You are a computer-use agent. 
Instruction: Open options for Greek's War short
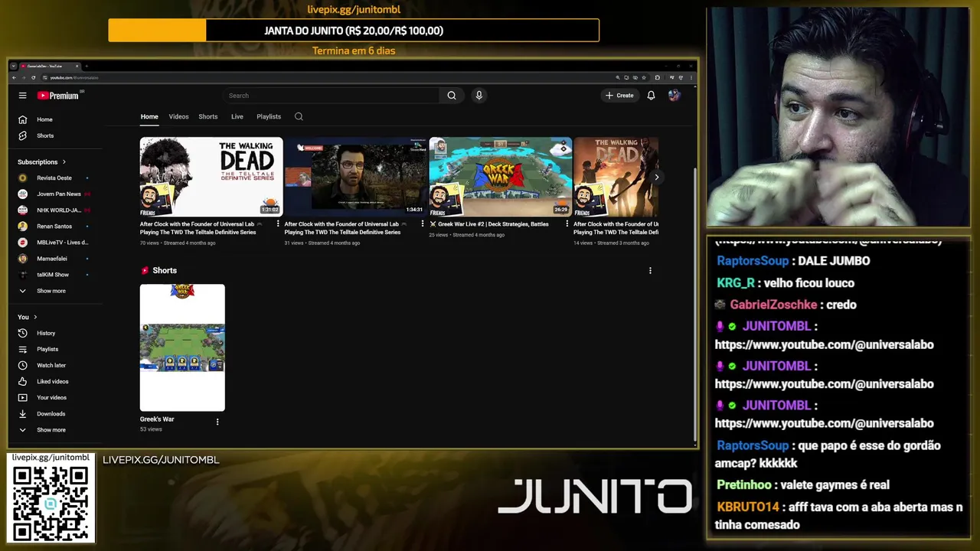pyautogui.click(x=217, y=422)
